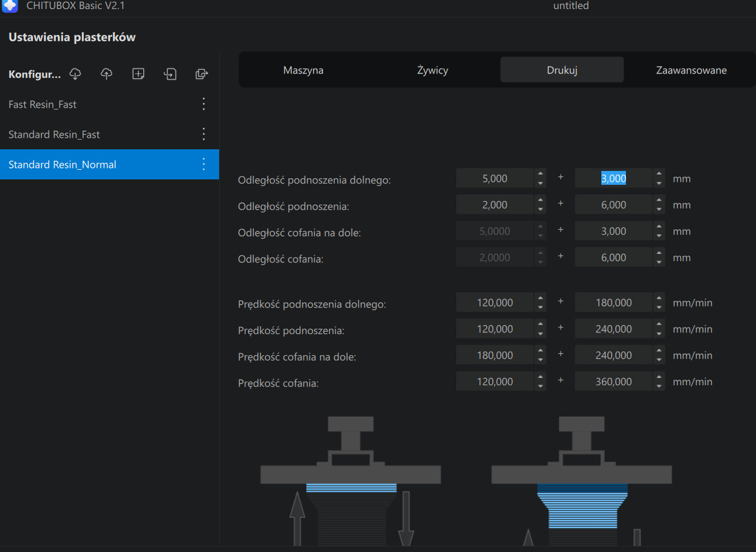
Task: Click the Odległość podnoszenia dolnego label
Action: (314, 180)
